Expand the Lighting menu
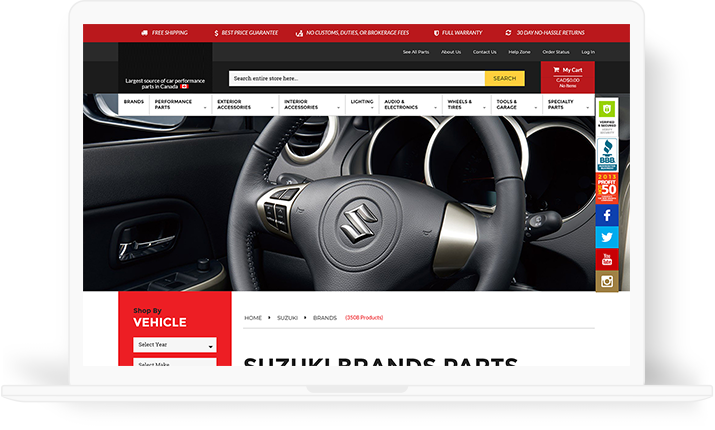Image resolution: width=715 pixels, height=430 pixels. coord(362,104)
